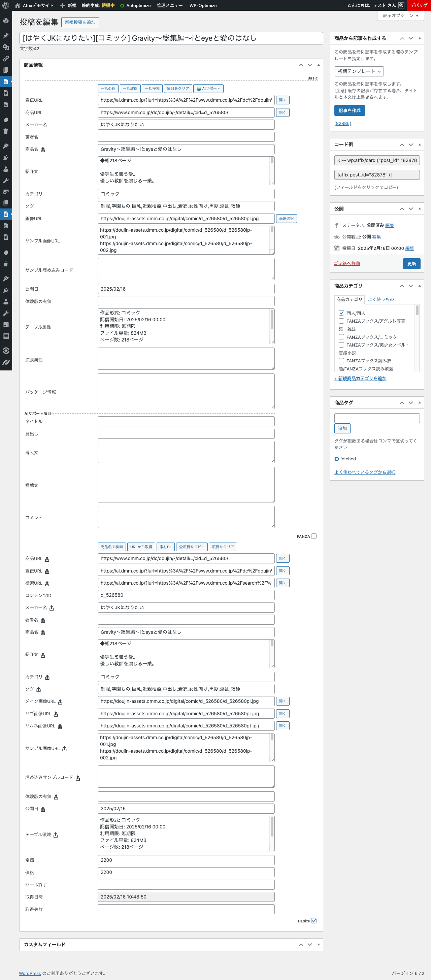Collapse the 商品情報 panel toggle arrow
Image resolution: width=431 pixels, height=980 pixels.
coord(319,65)
